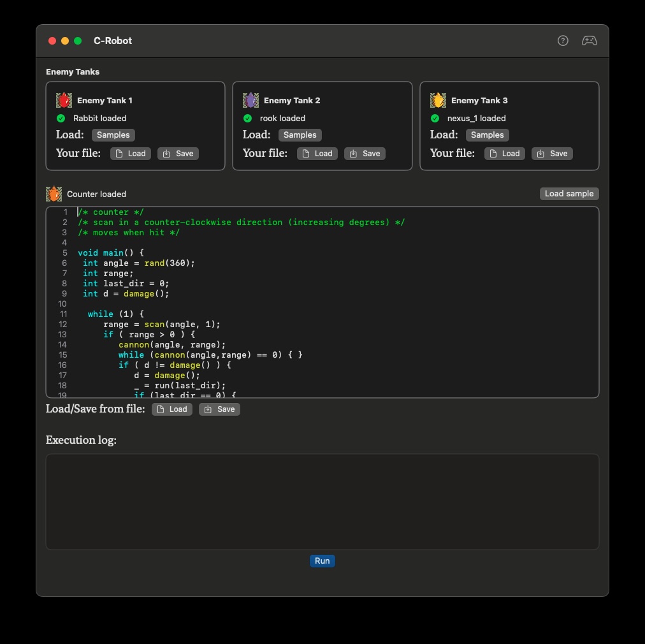This screenshot has width=645, height=644.
Task: Open Samples list for Enemy Tank 1
Action: (113, 135)
